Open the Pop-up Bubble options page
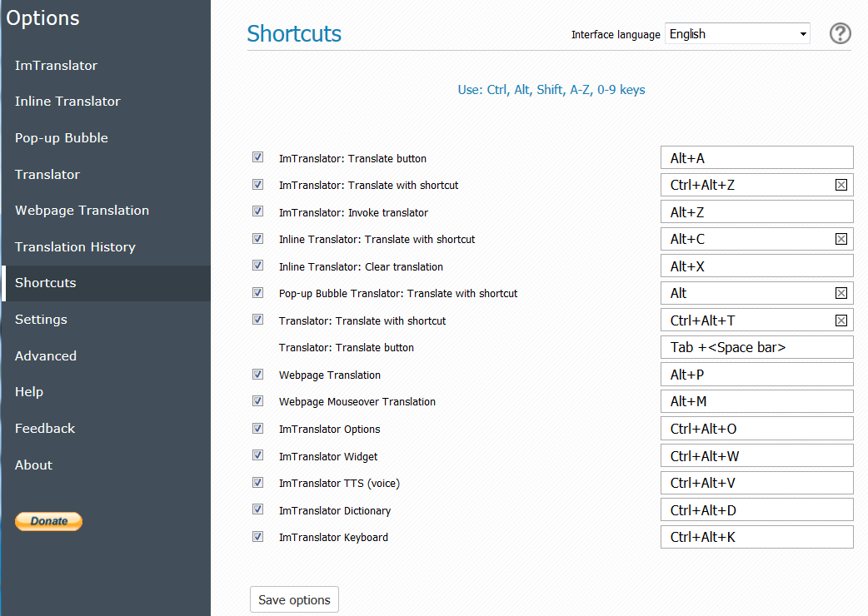The image size is (868, 616). pos(62,137)
